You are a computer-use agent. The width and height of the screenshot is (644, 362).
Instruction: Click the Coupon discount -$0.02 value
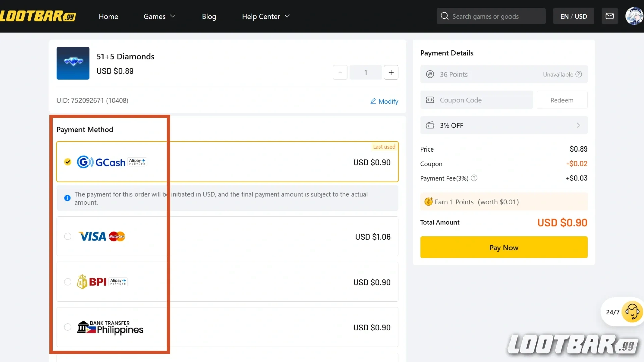(577, 164)
